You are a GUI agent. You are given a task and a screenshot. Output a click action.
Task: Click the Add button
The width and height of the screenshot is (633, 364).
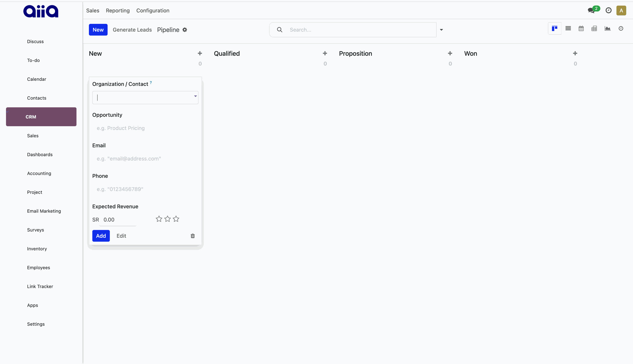click(101, 236)
